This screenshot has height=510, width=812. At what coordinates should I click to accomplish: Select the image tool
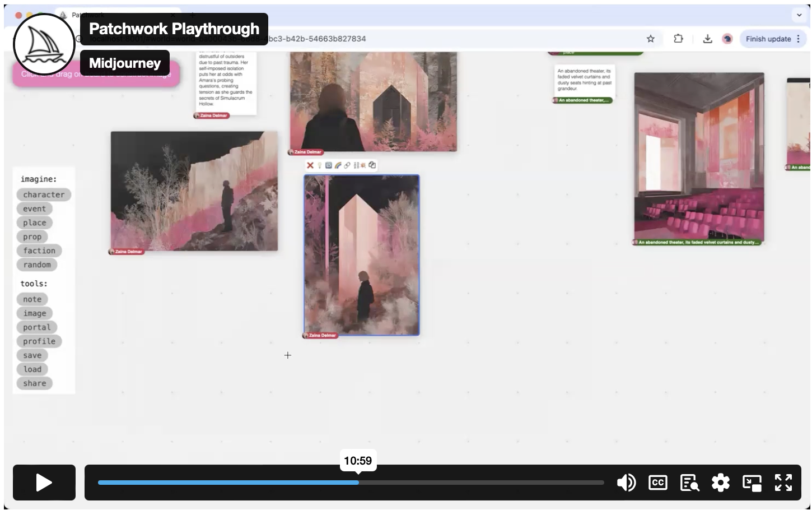tap(35, 313)
